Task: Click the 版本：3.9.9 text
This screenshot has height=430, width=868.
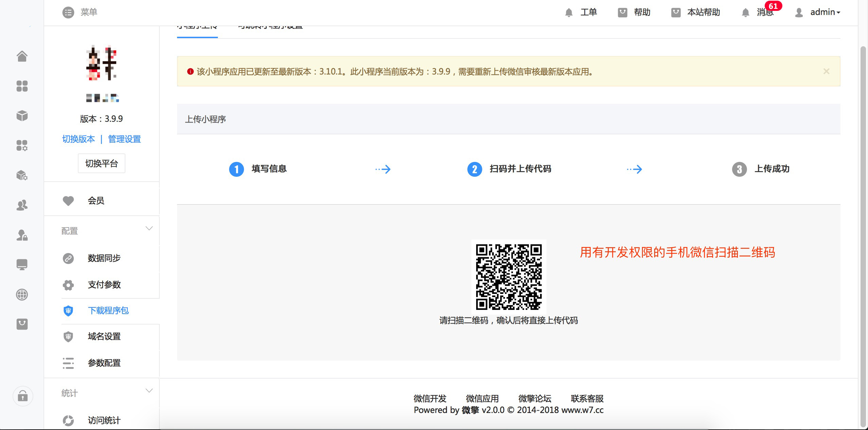Action: 101,119
